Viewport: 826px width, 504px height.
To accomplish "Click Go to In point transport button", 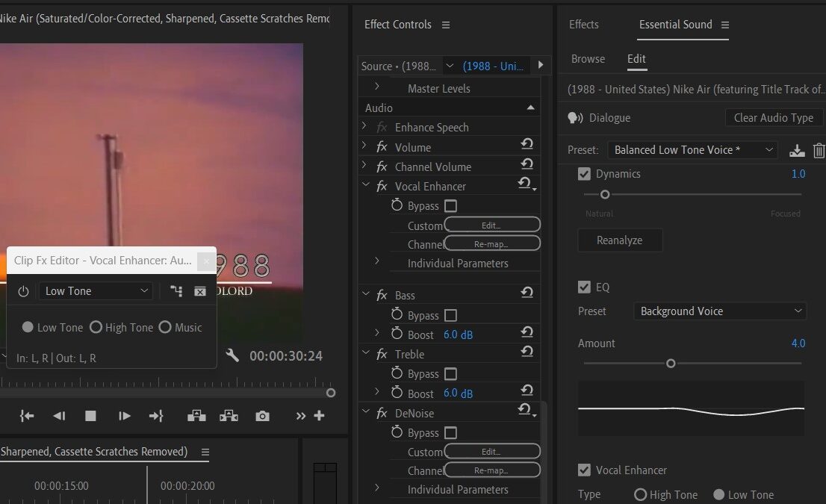I will (27, 416).
